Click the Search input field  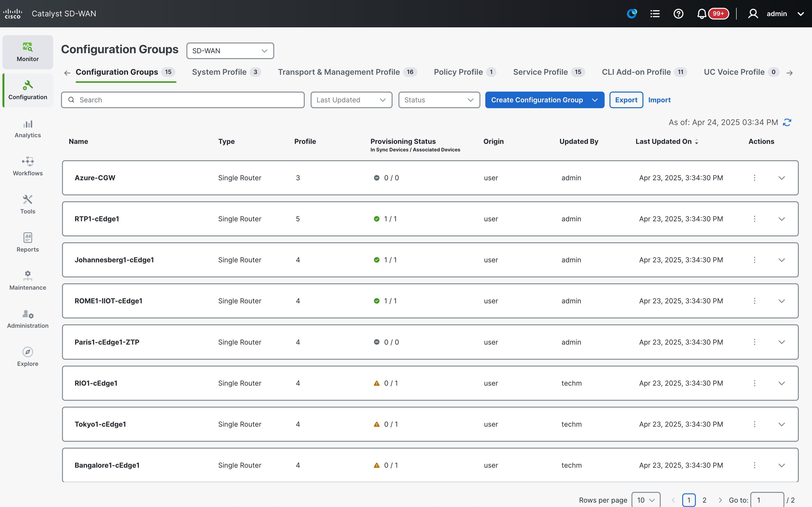click(x=183, y=100)
